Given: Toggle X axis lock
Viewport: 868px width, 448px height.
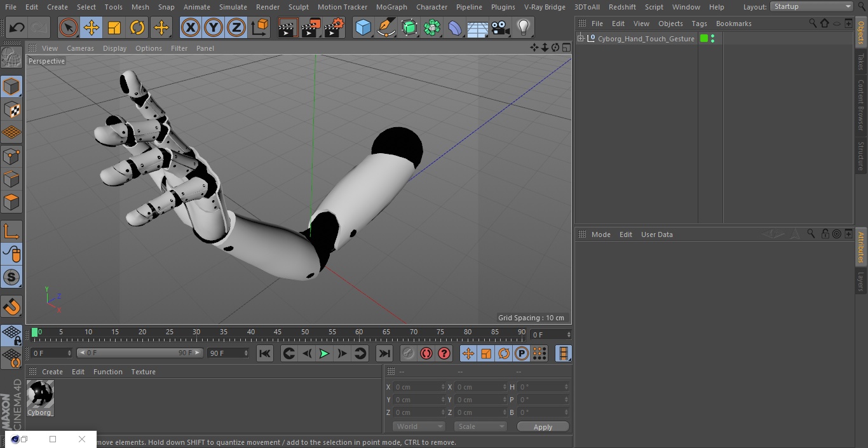Looking at the screenshot, I should click(191, 28).
